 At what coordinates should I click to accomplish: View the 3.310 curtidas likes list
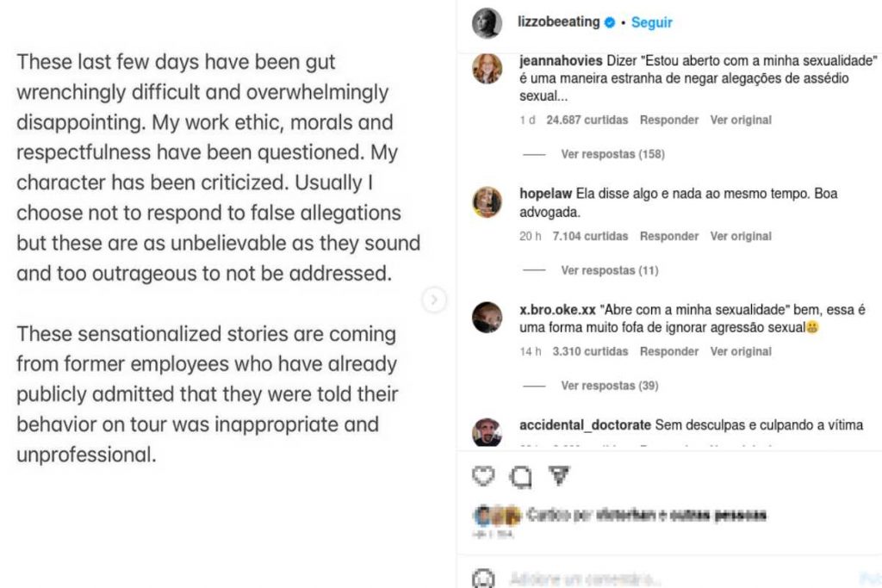point(590,351)
